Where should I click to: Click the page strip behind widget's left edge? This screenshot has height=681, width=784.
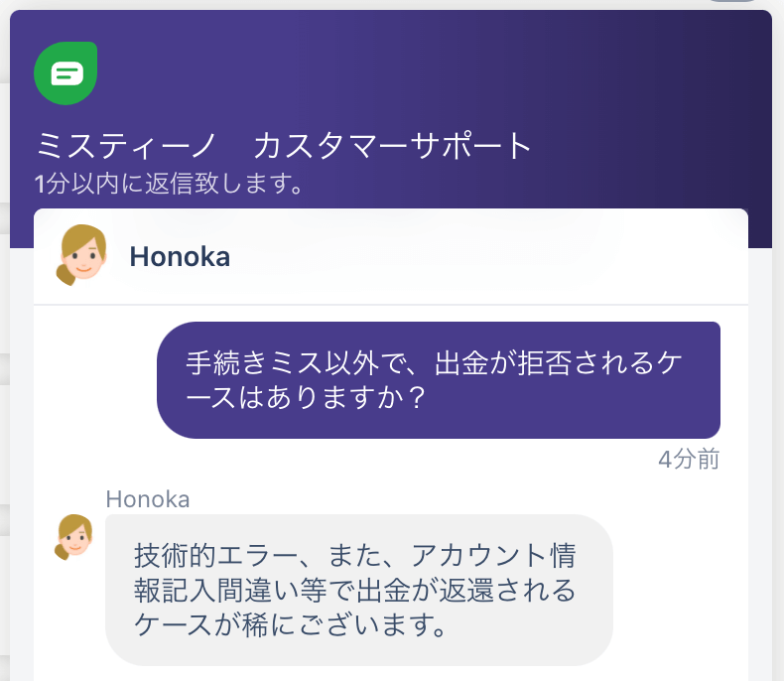(5, 350)
